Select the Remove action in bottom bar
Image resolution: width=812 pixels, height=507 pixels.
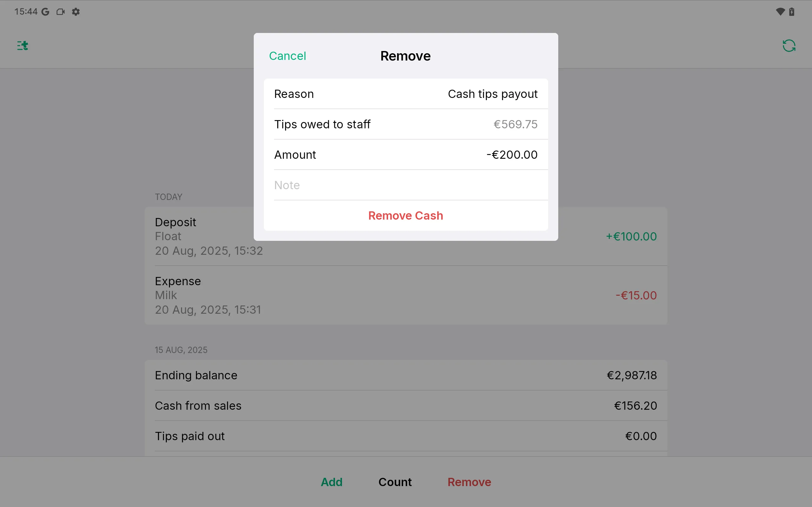click(469, 482)
